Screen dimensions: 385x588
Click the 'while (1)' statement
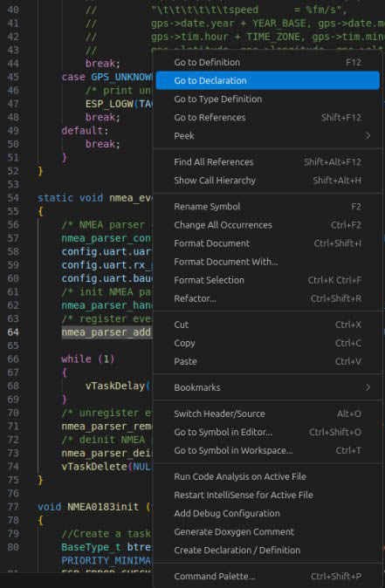pyautogui.click(x=88, y=359)
